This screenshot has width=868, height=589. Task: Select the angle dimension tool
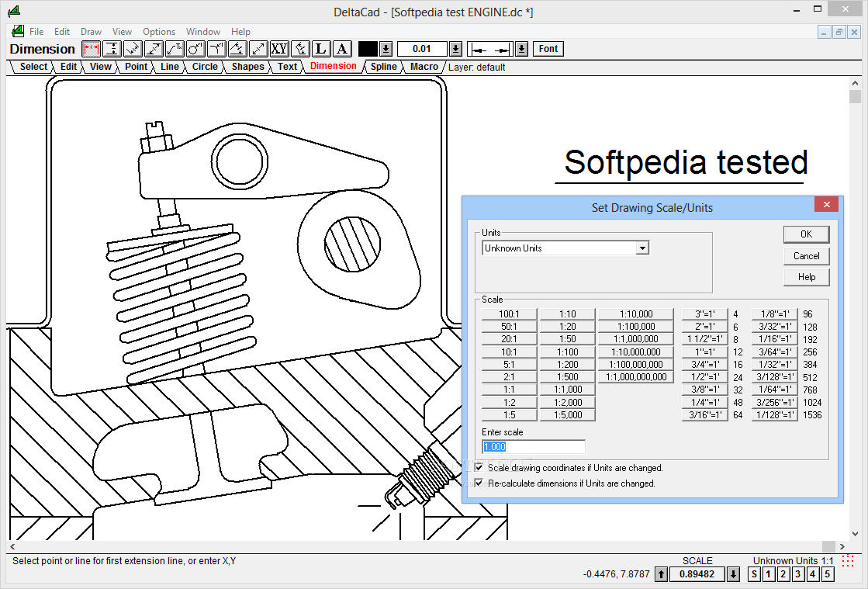[x=216, y=49]
